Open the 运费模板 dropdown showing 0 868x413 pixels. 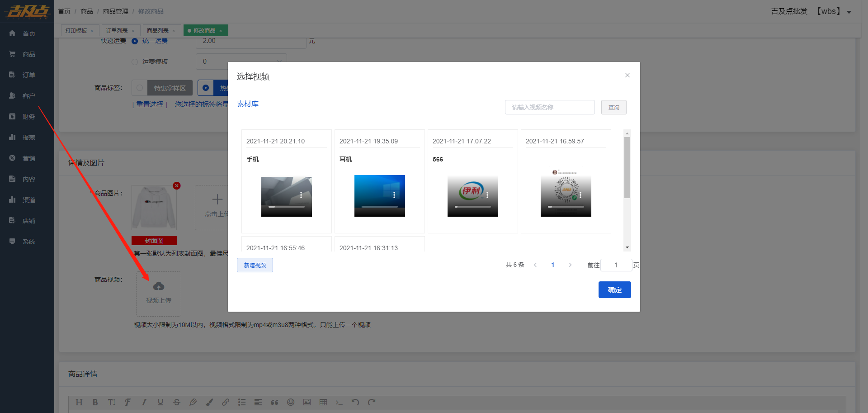(241, 62)
